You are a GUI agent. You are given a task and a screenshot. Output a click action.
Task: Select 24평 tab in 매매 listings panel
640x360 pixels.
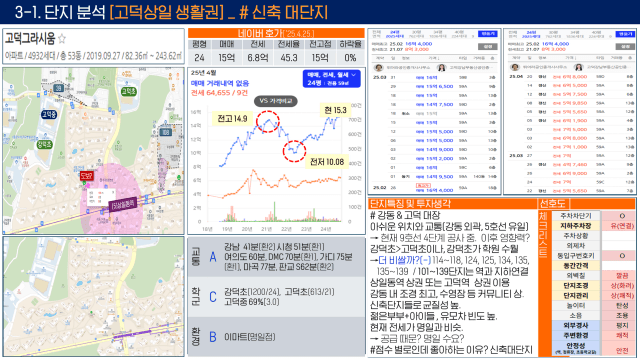(x=395, y=34)
